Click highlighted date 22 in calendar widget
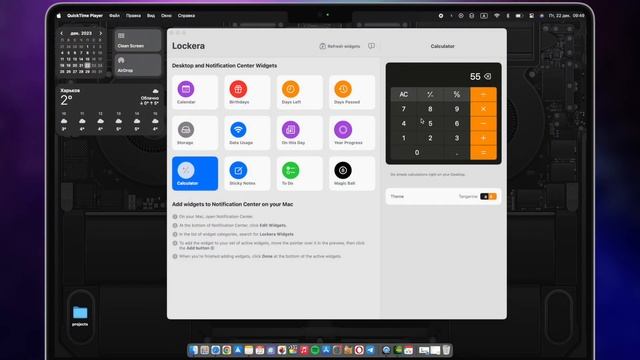This screenshot has height=360, width=640. click(x=87, y=65)
